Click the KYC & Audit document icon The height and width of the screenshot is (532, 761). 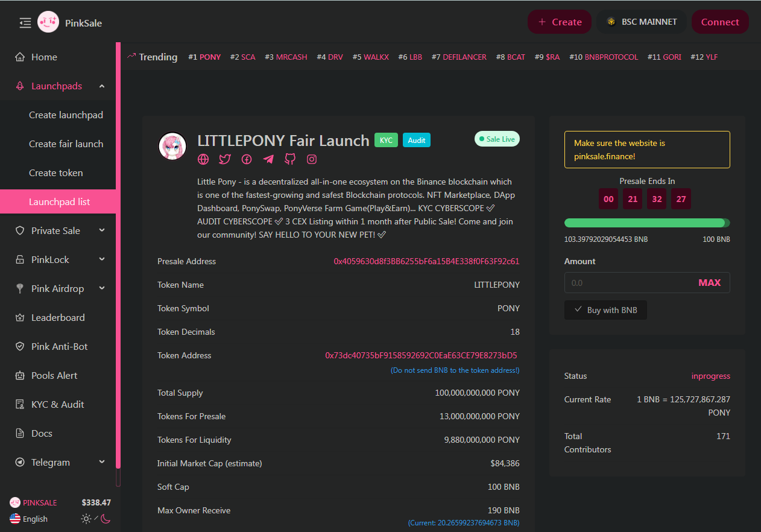point(20,405)
